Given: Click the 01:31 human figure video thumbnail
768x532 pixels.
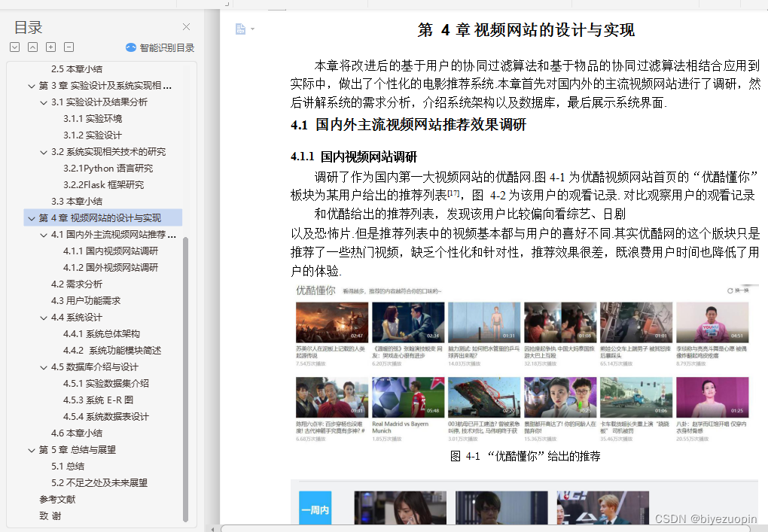Looking at the screenshot, I should [x=484, y=322].
